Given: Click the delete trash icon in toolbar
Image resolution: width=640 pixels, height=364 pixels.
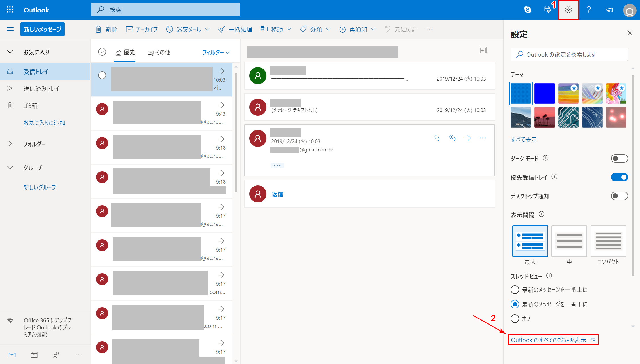Looking at the screenshot, I should pos(98,29).
